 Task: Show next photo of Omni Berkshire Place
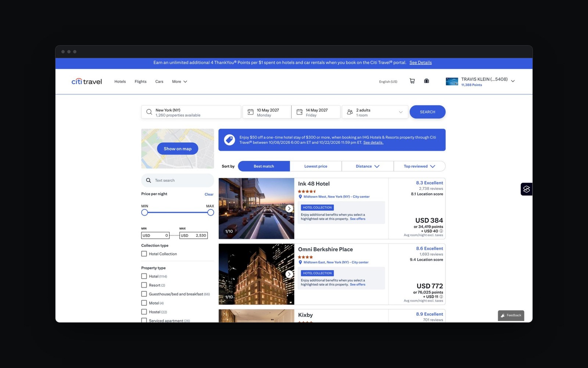click(x=289, y=274)
